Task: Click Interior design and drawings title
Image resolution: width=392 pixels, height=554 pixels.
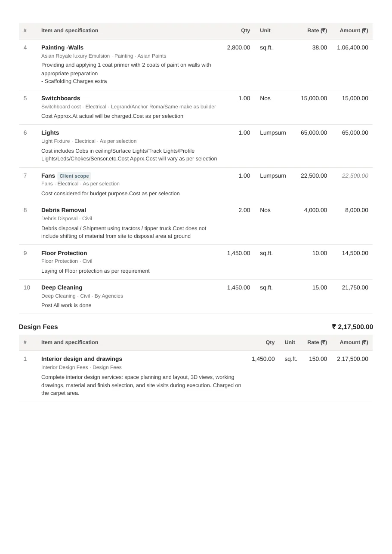Action: 82,359
